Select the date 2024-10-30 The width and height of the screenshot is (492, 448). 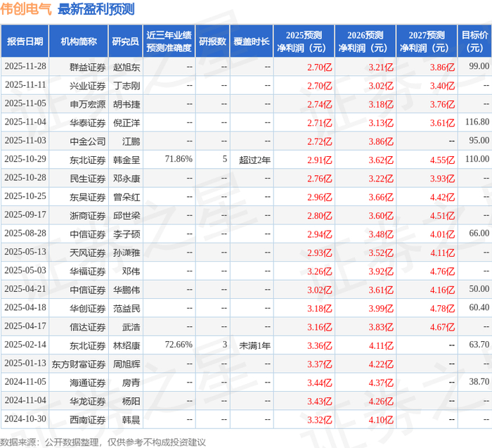(25, 418)
